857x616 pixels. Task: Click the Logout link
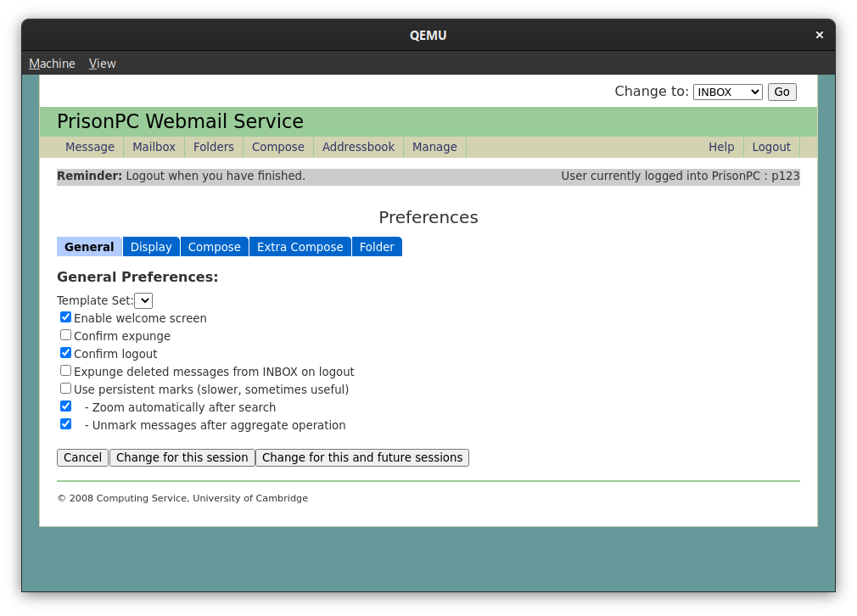click(771, 147)
